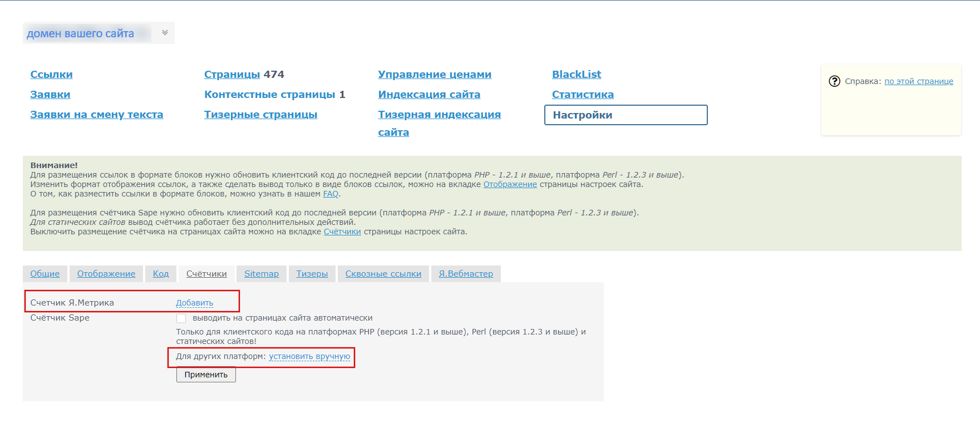Viewport: 980px width, 423px height.
Task: Go to Индексация сайта
Action: tap(429, 95)
